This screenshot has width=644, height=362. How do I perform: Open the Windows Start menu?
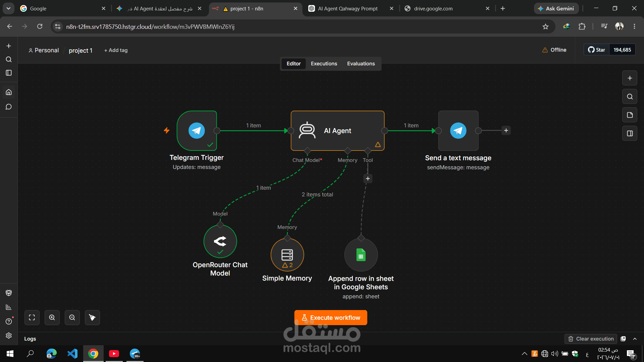[10, 354]
